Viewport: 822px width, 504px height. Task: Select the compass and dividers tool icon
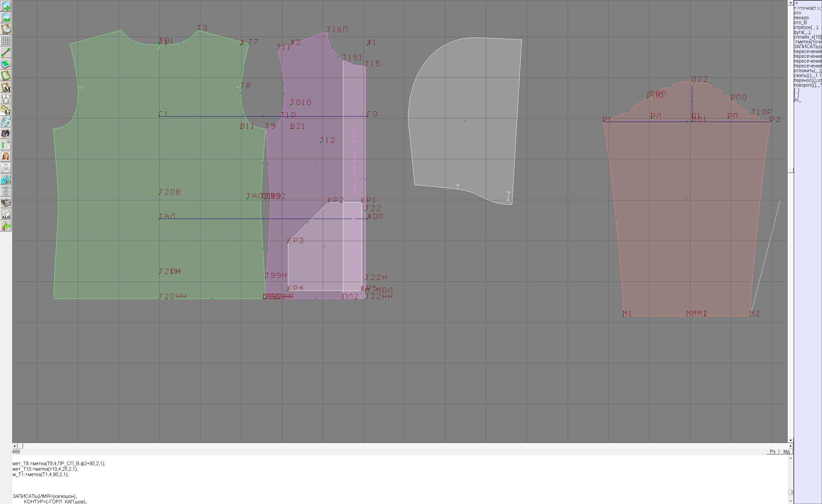click(6, 99)
